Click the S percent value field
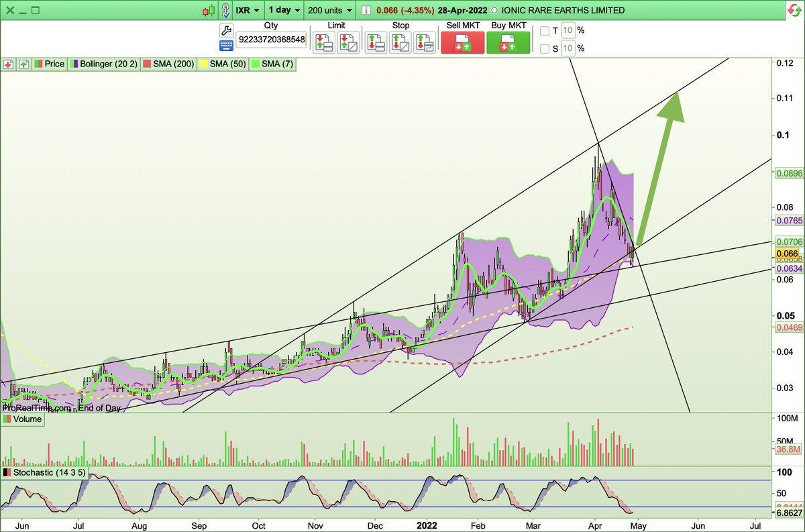The image size is (805, 532). pyautogui.click(x=568, y=48)
